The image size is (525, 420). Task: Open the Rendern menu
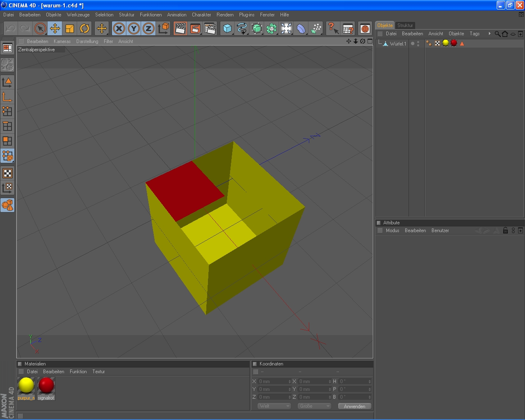(x=225, y=15)
